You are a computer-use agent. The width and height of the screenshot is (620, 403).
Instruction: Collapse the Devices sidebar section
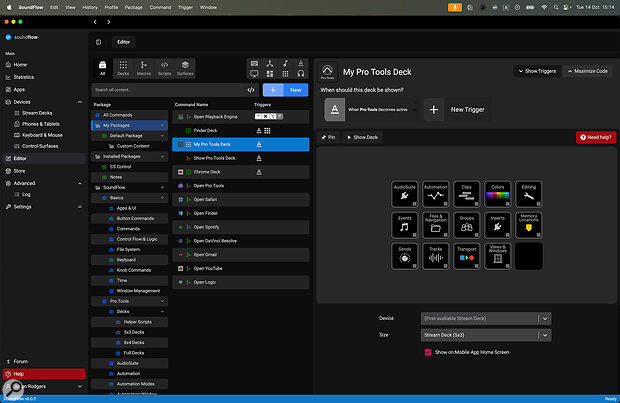click(x=80, y=102)
